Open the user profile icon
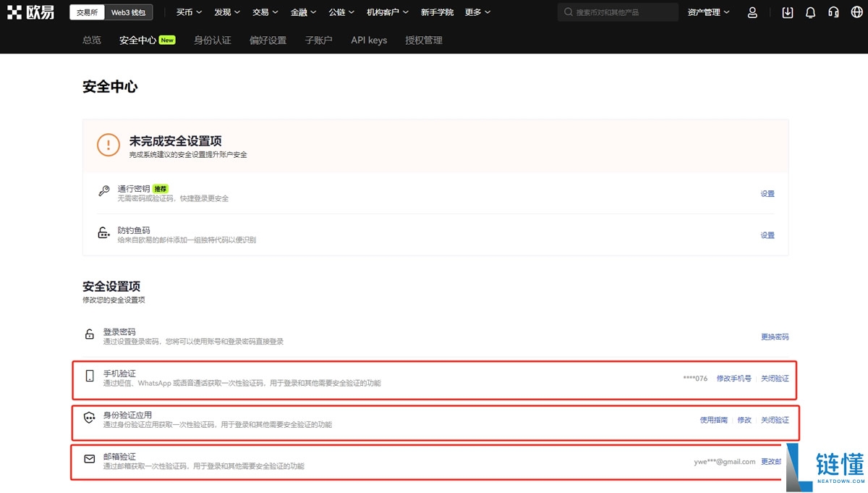868x493 pixels. tap(752, 12)
